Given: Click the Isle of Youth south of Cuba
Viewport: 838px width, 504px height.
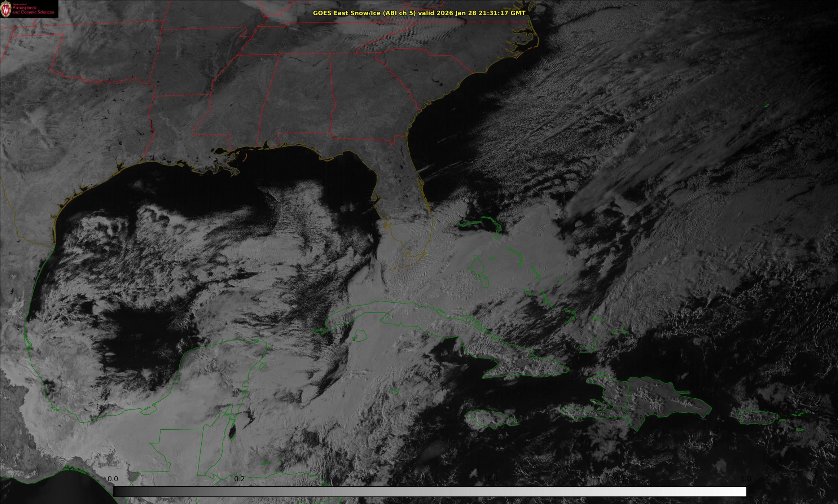Looking at the screenshot, I should (x=360, y=336).
